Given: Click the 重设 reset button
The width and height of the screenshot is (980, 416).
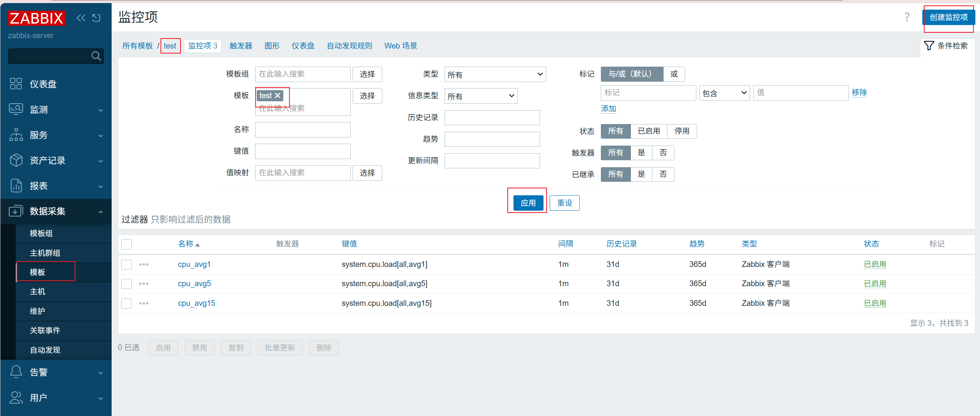Looking at the screenshot, I should click(564, 203).
